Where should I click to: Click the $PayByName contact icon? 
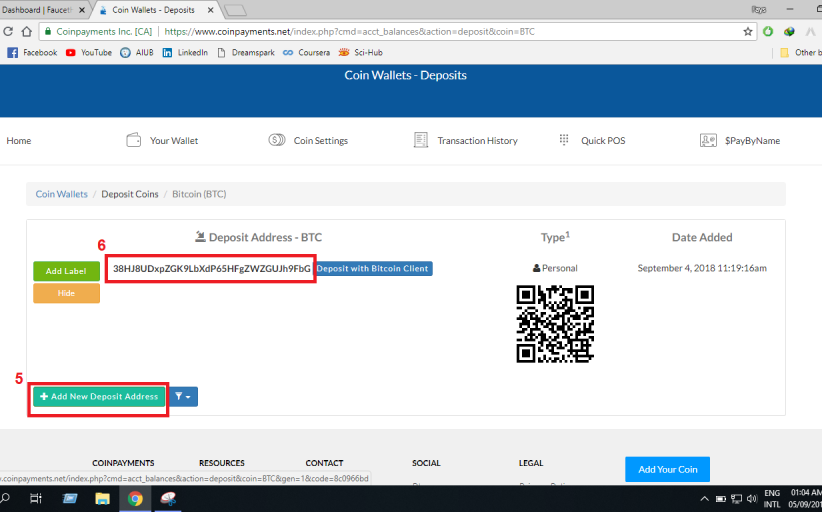click(708, 141)
